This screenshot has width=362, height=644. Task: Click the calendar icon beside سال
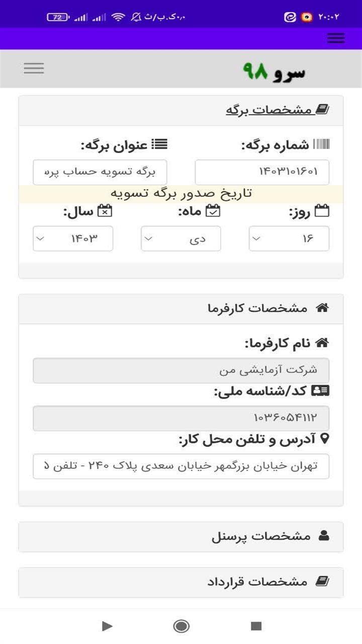click(105, 211)
